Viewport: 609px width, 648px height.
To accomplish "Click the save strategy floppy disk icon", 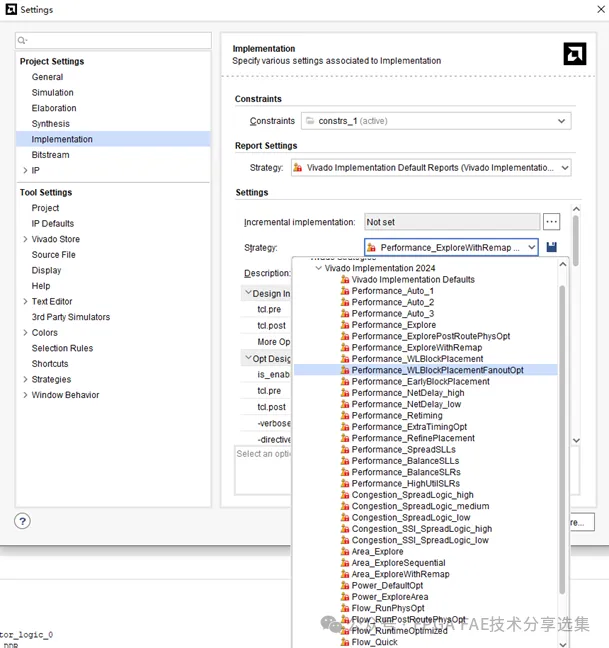I will click(x=552, y=247).
